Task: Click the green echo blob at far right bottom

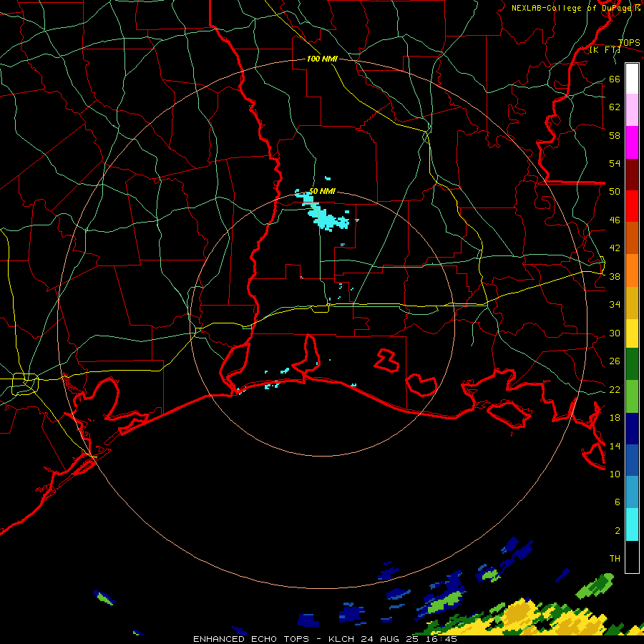Action: pyautogui.click(x=595, y=585)
